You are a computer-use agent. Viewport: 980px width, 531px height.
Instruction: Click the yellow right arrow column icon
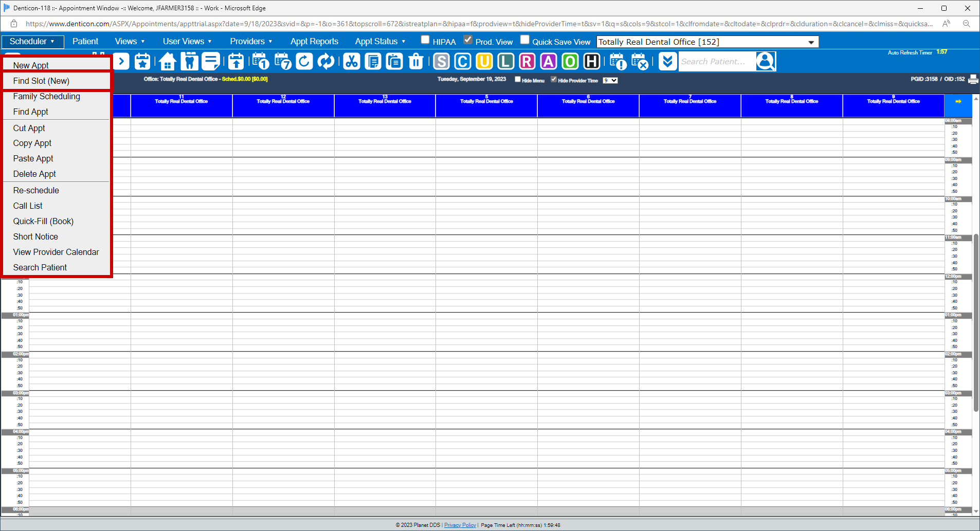point(958,101)
